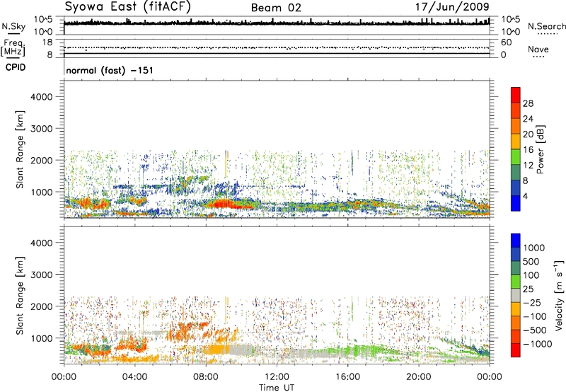Click the 'N.Sky' legend label
Image resolution: width=566 pixels, height=392 pixels.
pos(13,26)
